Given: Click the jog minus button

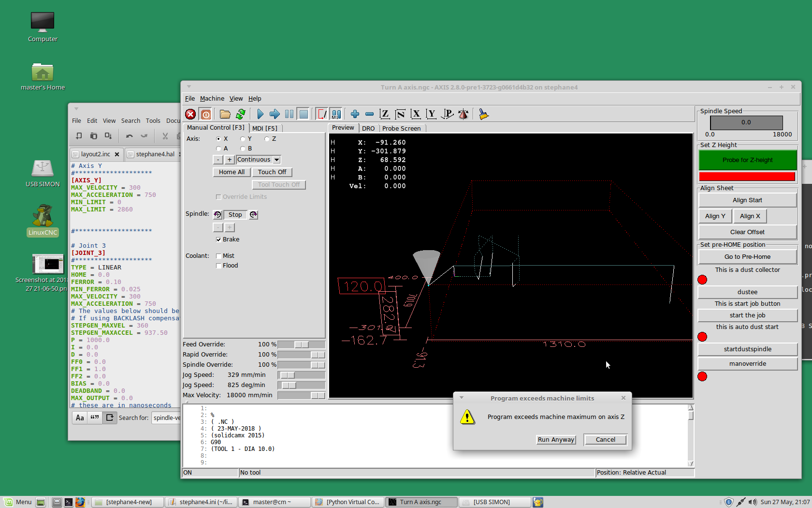Looking at the screenshot, I should coord(218,160).
